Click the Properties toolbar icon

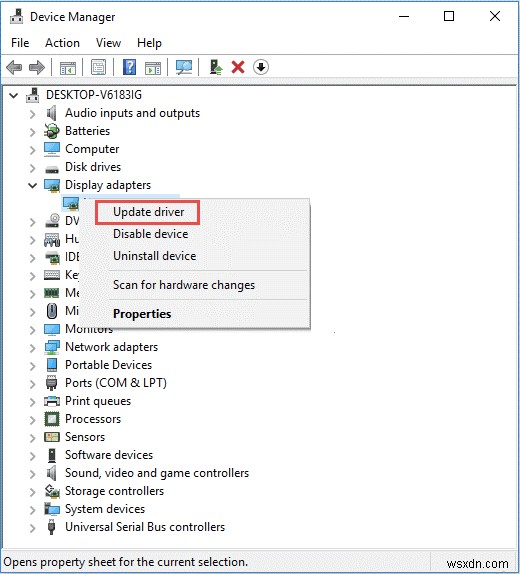tap(99, 67)
